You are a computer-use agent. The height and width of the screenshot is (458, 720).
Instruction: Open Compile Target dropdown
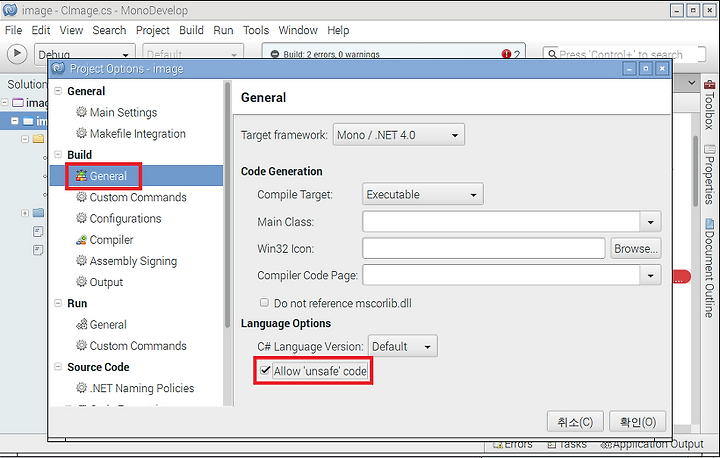422,194
